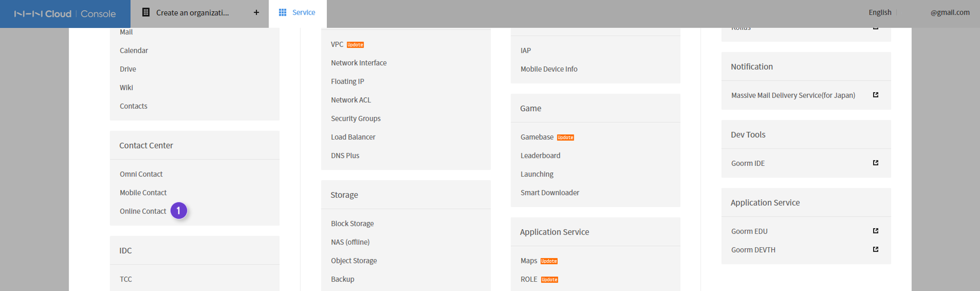Click Application Service heading above Maps
The height and width of the screenshot is (291, 980).
(x=554, y=232)
